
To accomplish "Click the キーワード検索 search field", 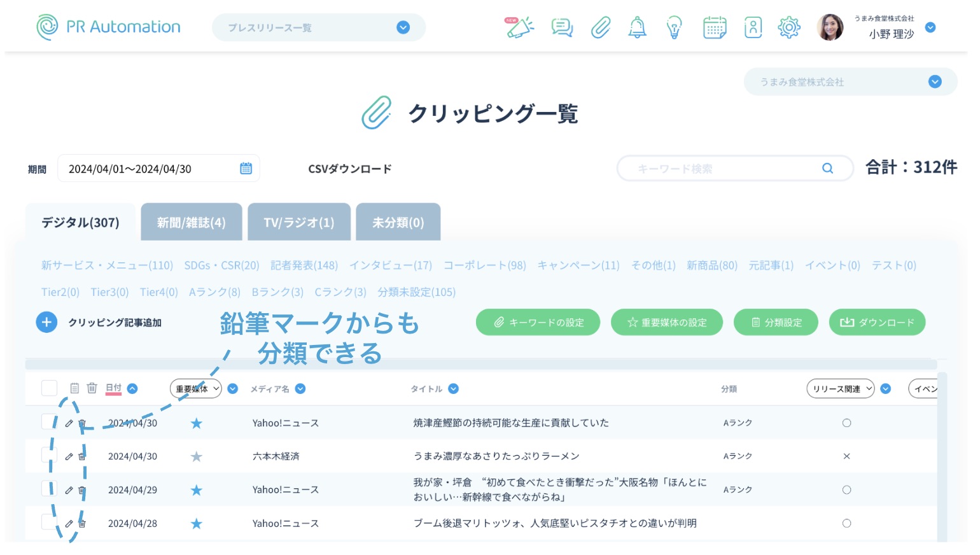I will point(725,169).
